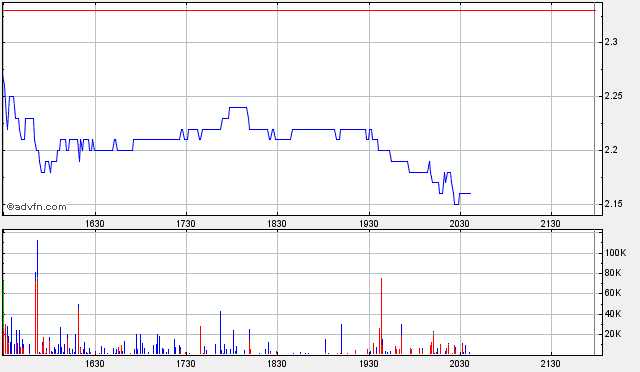Image resolution: width=640 pixels, height=372 pixels.
Task: Select the 2030 label on price chart
Action: [x=460, y=224]
